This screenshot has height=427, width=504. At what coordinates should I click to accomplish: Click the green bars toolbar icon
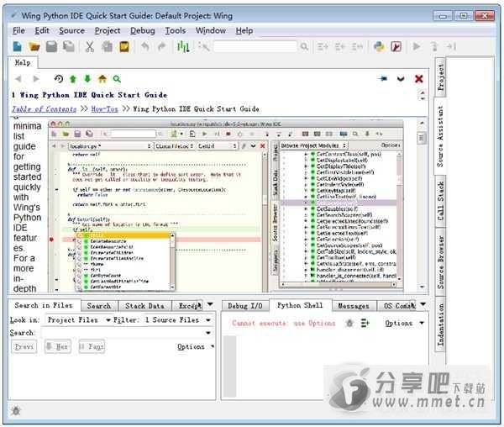[183, 47]
